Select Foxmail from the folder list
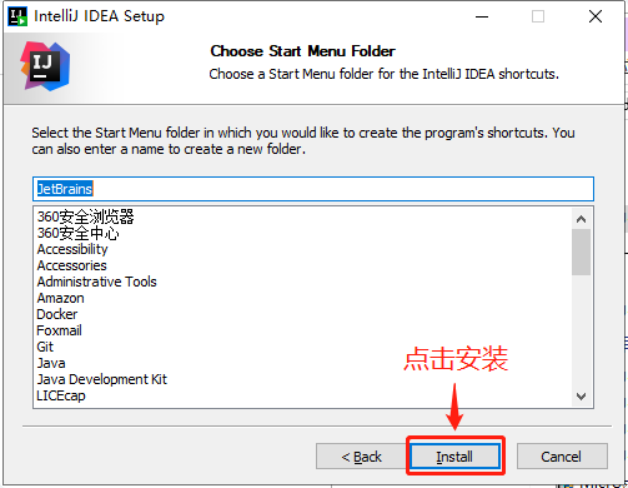This screenshot has width=628, height=488. (59, 331)
